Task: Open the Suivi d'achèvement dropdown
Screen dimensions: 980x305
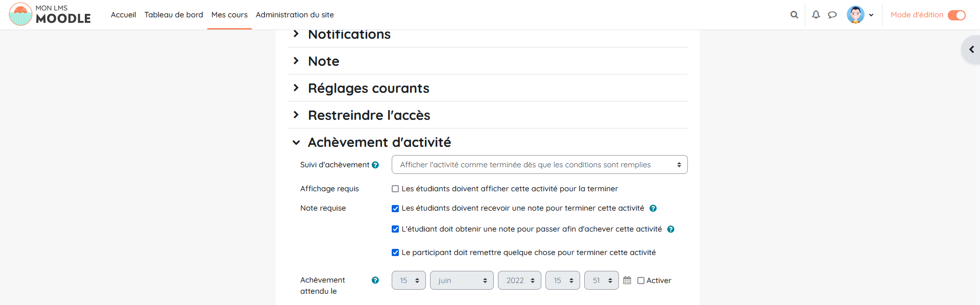Action: click(x=539, y=165)
